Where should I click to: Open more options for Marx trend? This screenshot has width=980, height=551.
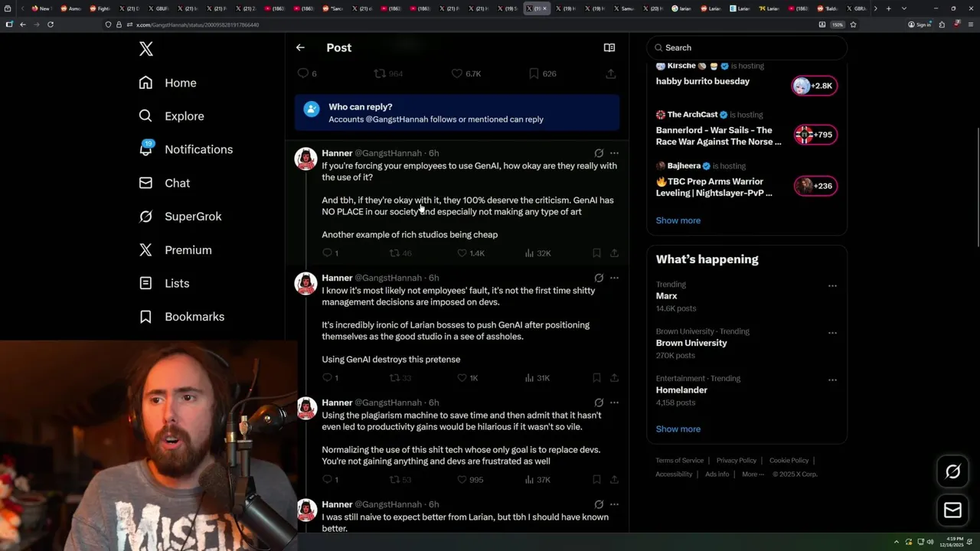[832, 286]
